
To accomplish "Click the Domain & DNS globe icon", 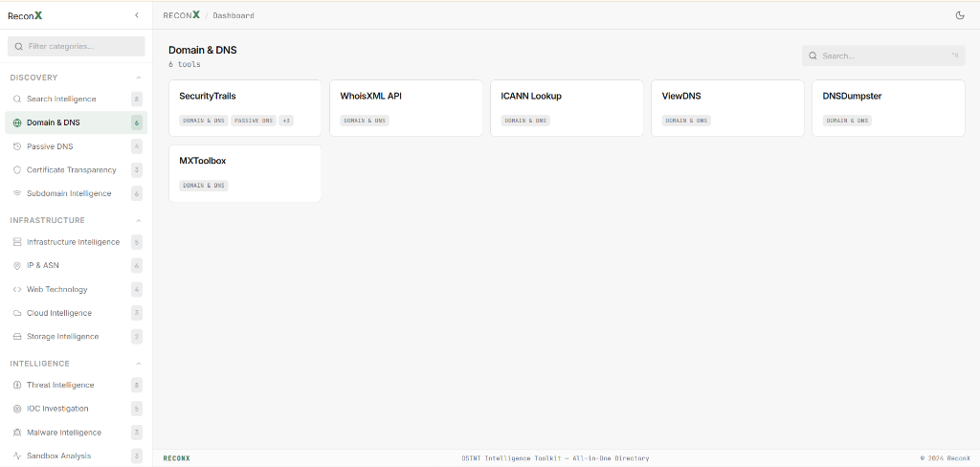I will (x=17, y=122).
